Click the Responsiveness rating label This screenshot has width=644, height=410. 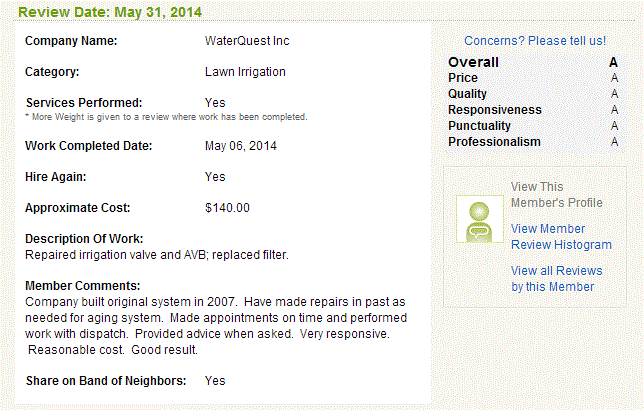coord(494,110)
